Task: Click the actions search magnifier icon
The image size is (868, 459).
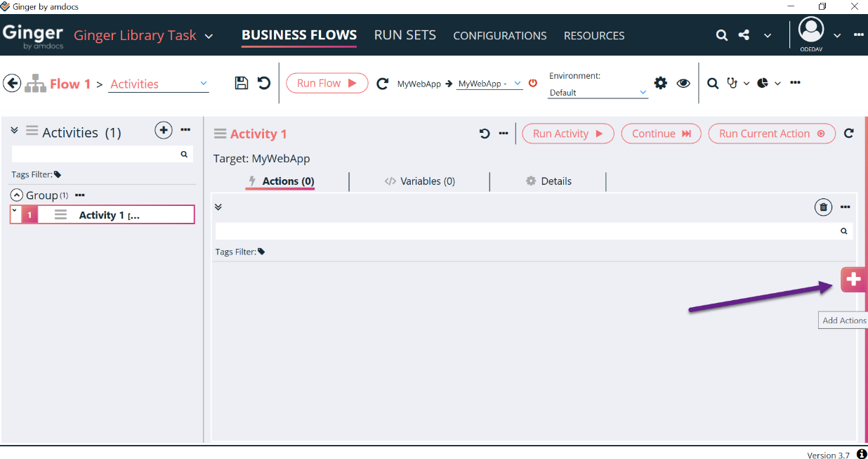Action: (844, 231)
